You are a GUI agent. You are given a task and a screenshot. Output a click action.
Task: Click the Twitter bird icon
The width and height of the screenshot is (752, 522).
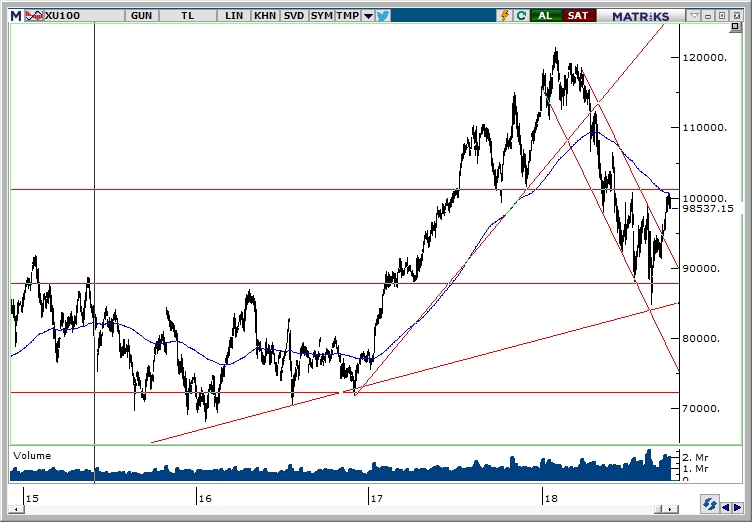383,16
